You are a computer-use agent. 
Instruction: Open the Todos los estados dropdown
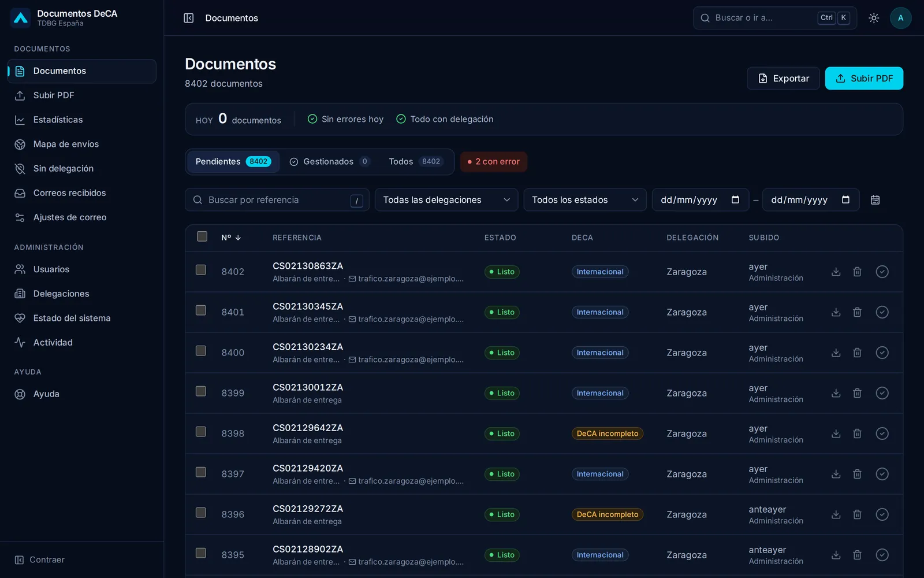tap(585, 200)
